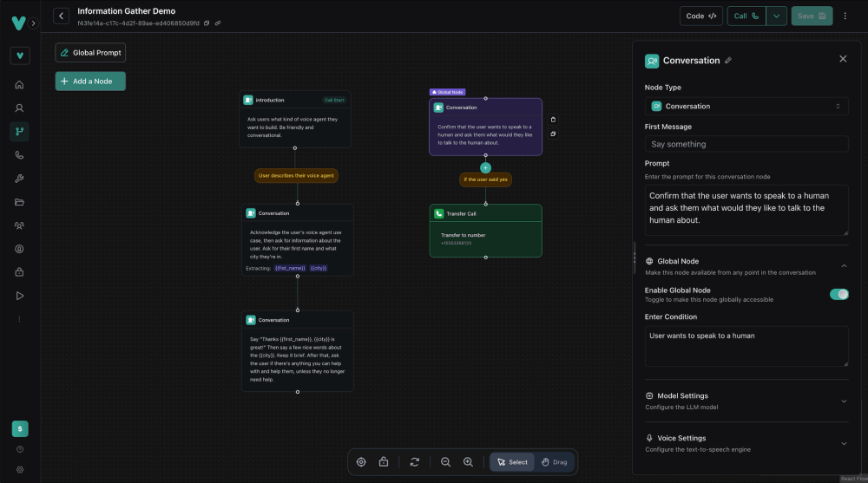Show more sidebar items via dots
The width and height of the screenshot is (868, 483).
[x=19, y=319]
